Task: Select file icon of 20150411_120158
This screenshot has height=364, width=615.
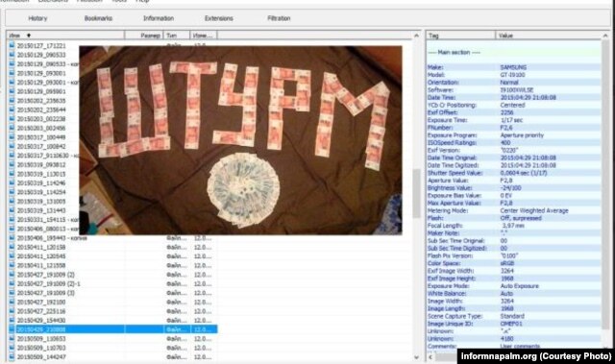Action: point(12,247)
